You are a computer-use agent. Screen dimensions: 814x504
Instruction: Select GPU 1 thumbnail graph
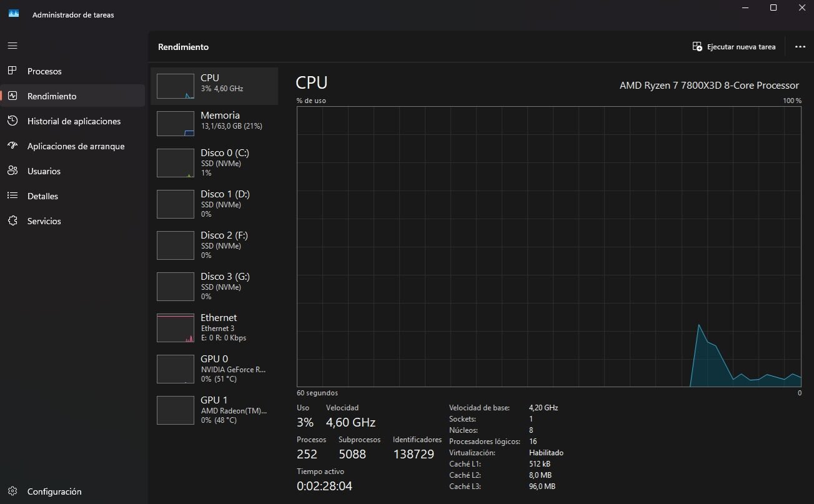tap(176, 410)
